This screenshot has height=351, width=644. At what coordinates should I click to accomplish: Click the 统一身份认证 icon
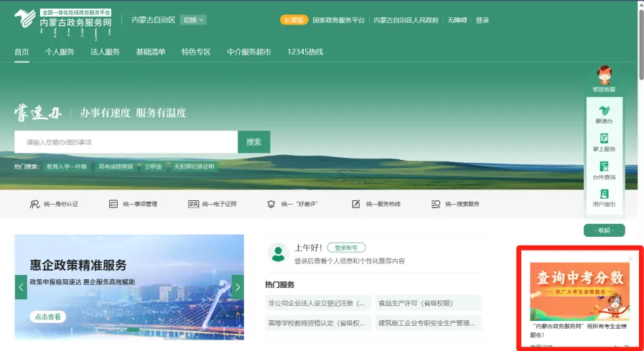click(34, 204)
